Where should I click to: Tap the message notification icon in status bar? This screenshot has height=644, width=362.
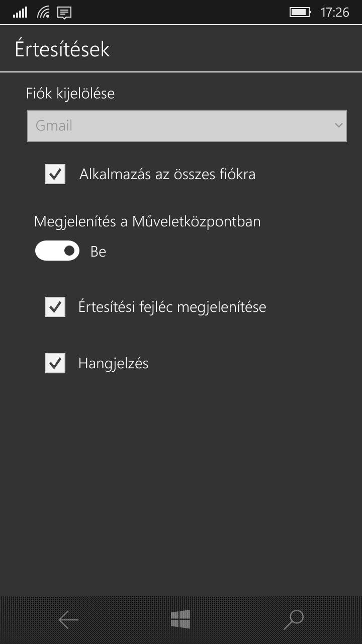point(64,13)
